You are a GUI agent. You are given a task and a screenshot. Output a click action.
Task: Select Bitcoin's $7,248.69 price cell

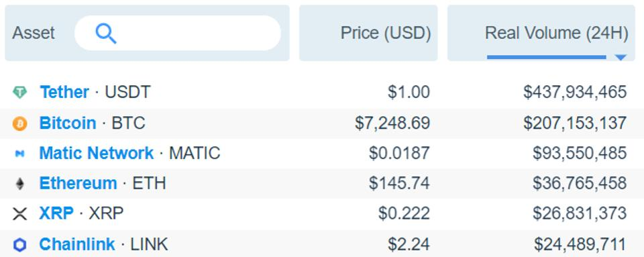[x=392, y=123]
